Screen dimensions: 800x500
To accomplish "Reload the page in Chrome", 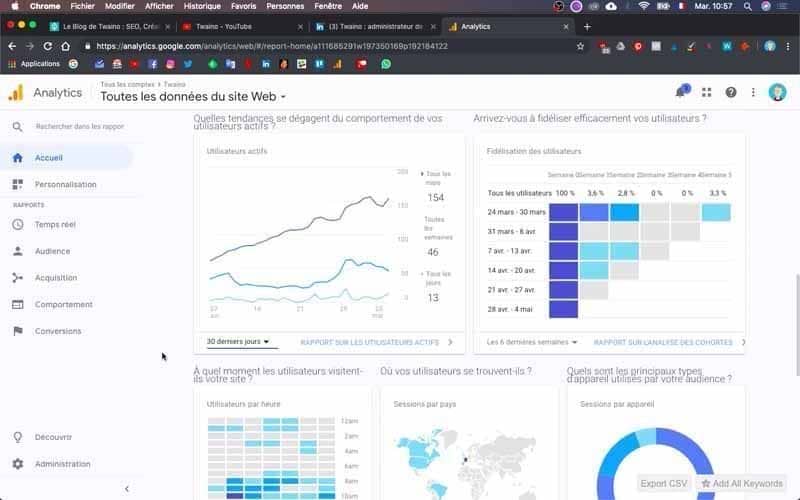I will [x=47, y=46].
